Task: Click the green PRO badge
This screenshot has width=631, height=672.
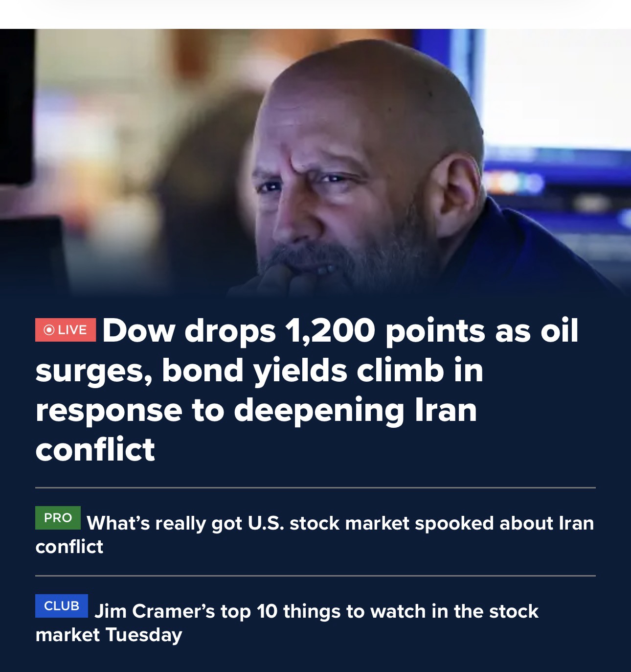Action: point(58,518)
